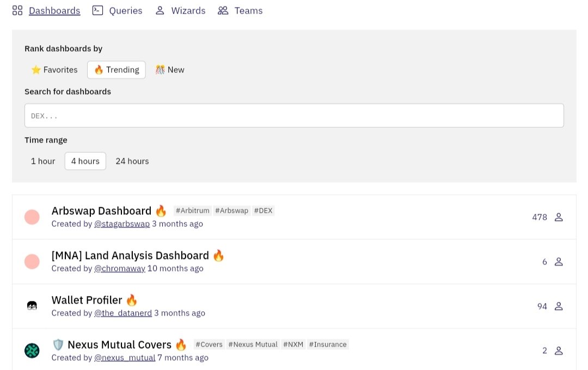Click the fire icon next to Nexus Mutual Covers
Image resolution: width=588 pixels, height=370 pixels.
181,344
